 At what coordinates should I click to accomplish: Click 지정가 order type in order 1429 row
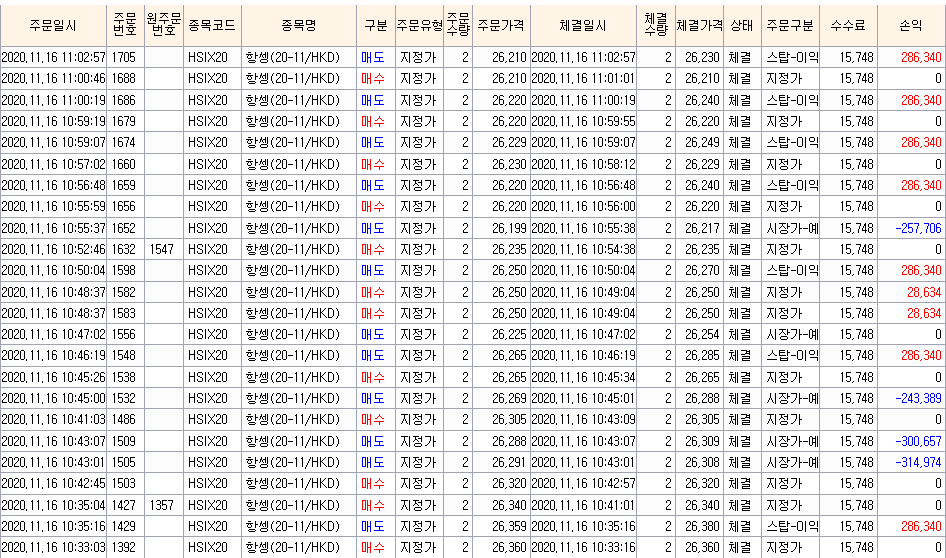click(x=417, y=526)
